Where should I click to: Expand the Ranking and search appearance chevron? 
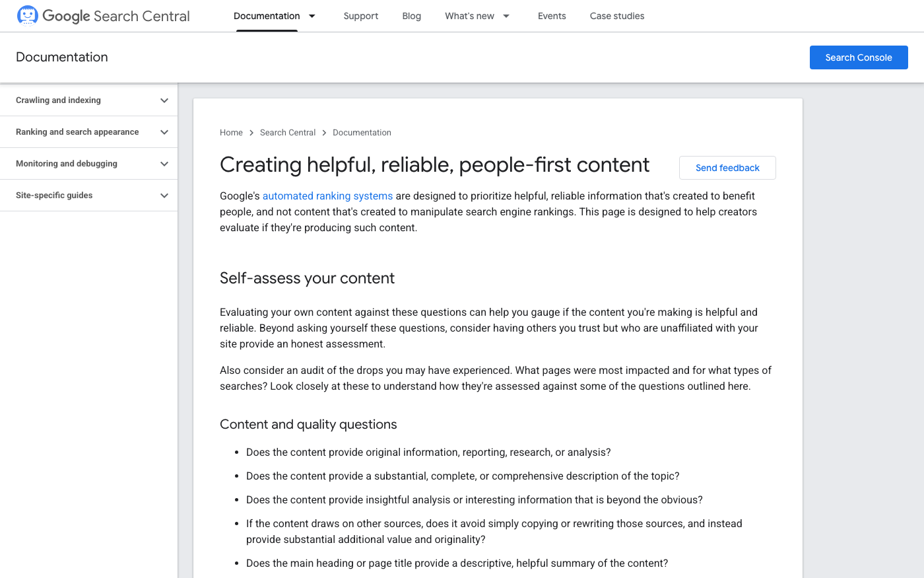point(164,132)
